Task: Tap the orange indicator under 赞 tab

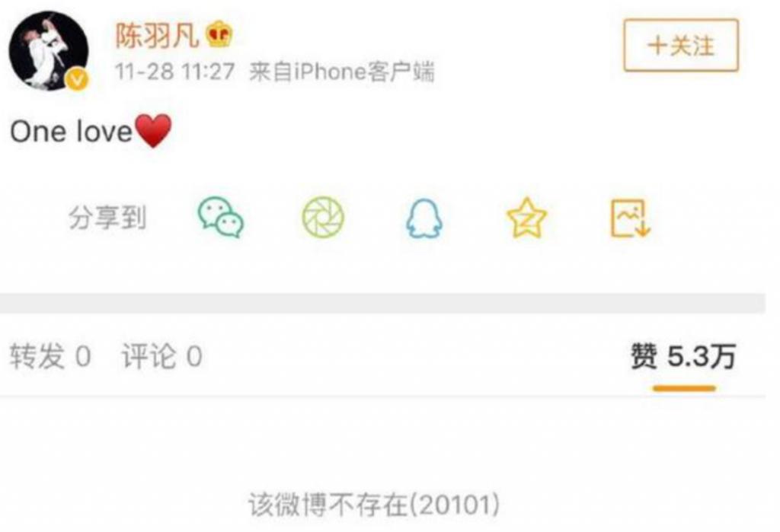Action: (x=684, y=388)
